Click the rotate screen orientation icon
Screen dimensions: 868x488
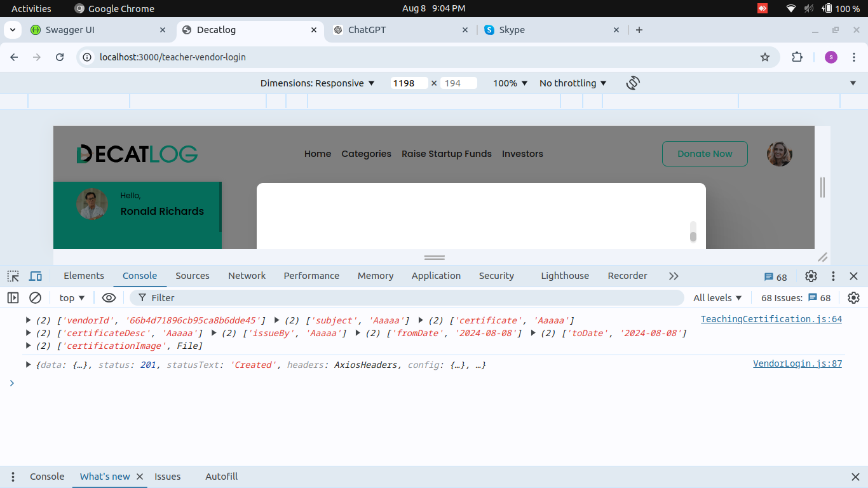[632, 83]
